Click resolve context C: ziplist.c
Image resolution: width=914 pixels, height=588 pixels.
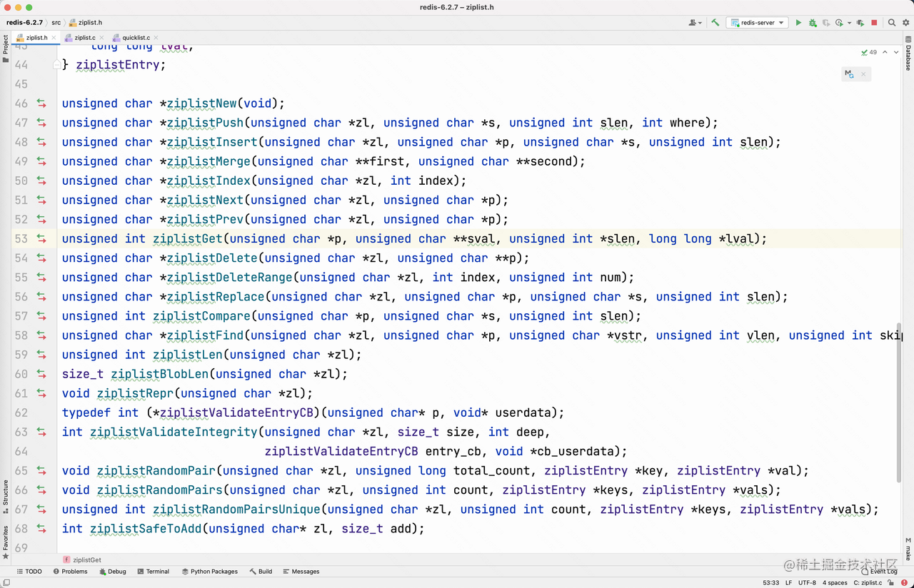pyautogui.click(x=868, y=582)
